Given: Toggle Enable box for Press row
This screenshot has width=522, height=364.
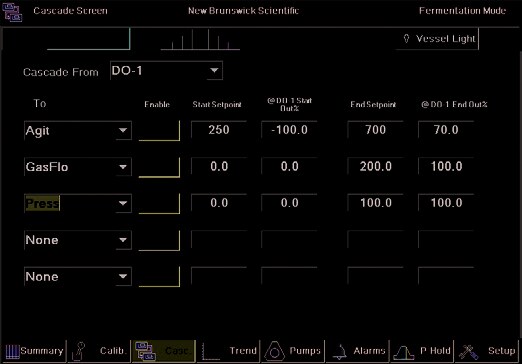Looking at the screenshot, I should point(159,204).
